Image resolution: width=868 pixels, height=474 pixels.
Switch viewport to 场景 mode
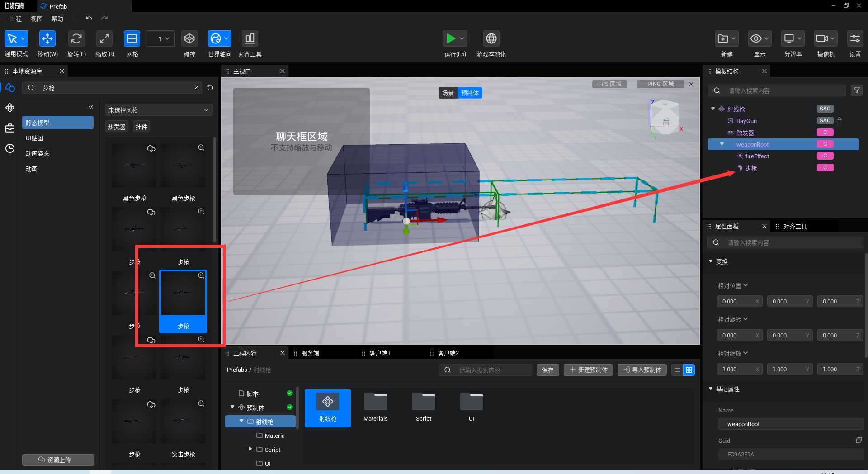point(448,93)
